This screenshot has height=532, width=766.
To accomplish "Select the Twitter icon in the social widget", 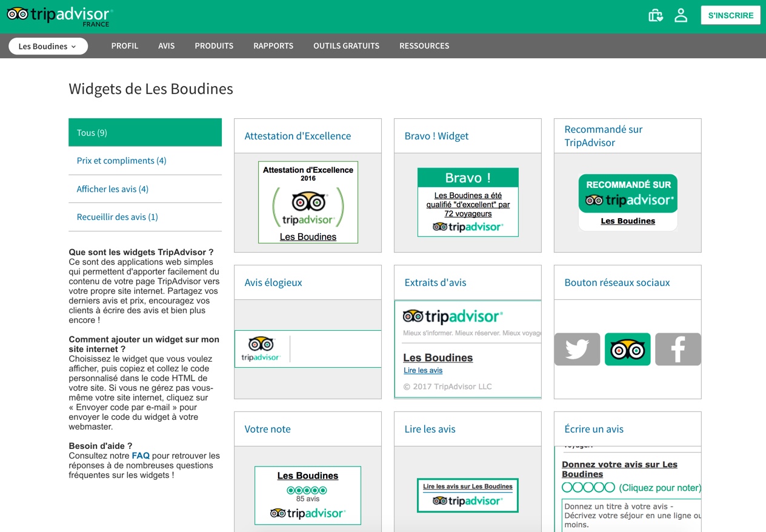I will [x=576, y=349].
